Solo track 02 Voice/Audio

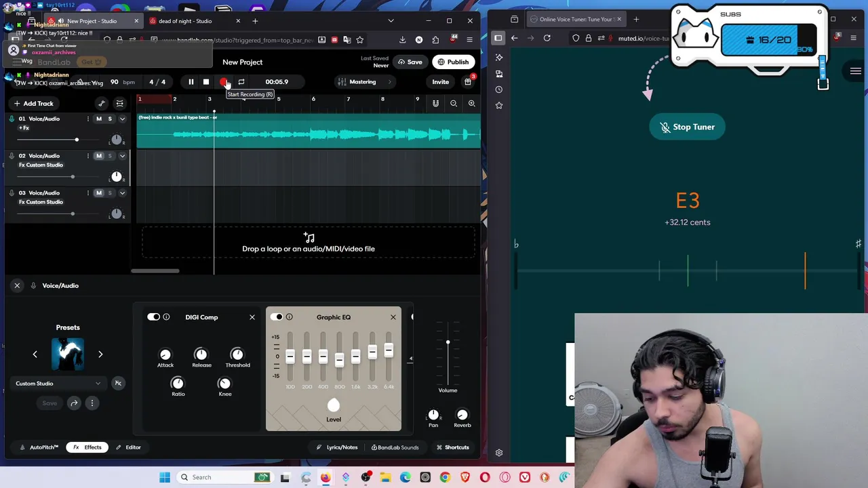tap(110, 156)
